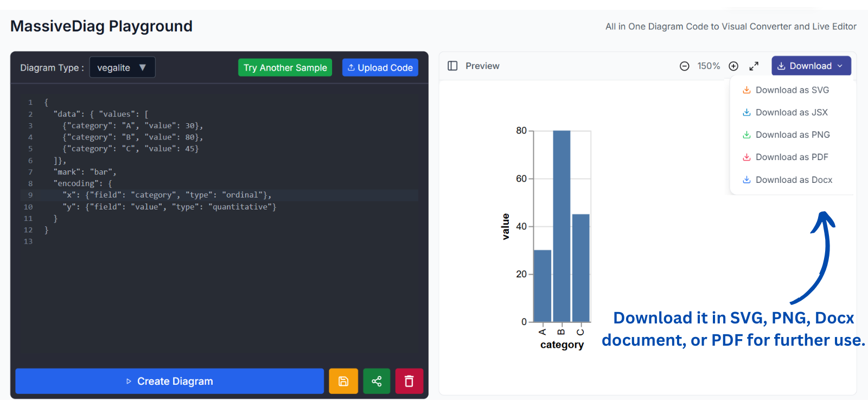This screenshot has width=868, height=407.
Task: Click bar A in the chart preview
Action: pyautogui.click(x=542, y=285)
